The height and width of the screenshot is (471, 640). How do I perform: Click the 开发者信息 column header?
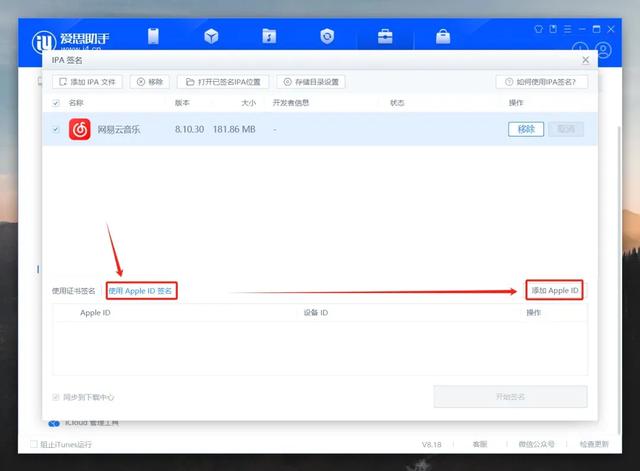point(291,103)
